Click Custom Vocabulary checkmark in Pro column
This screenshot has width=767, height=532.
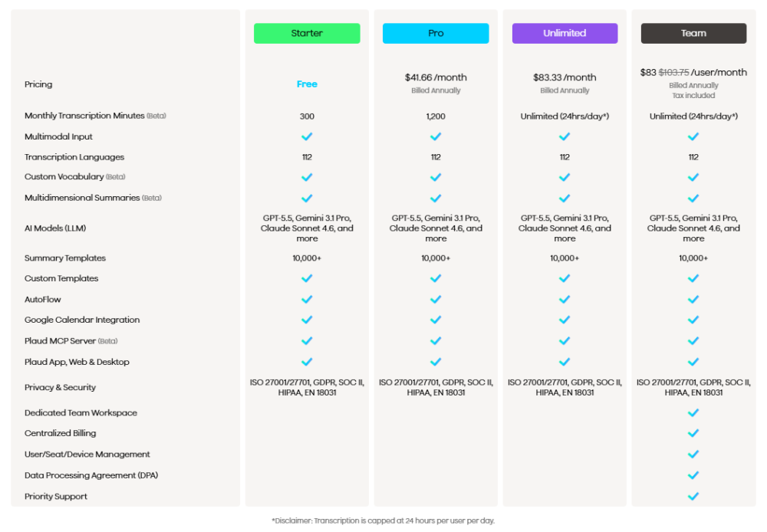(x=436, y=177)
